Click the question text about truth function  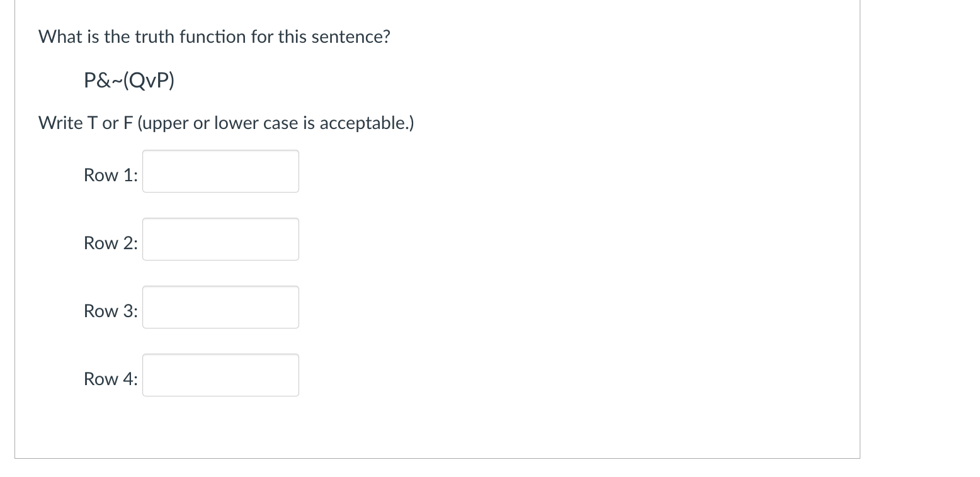214,36
